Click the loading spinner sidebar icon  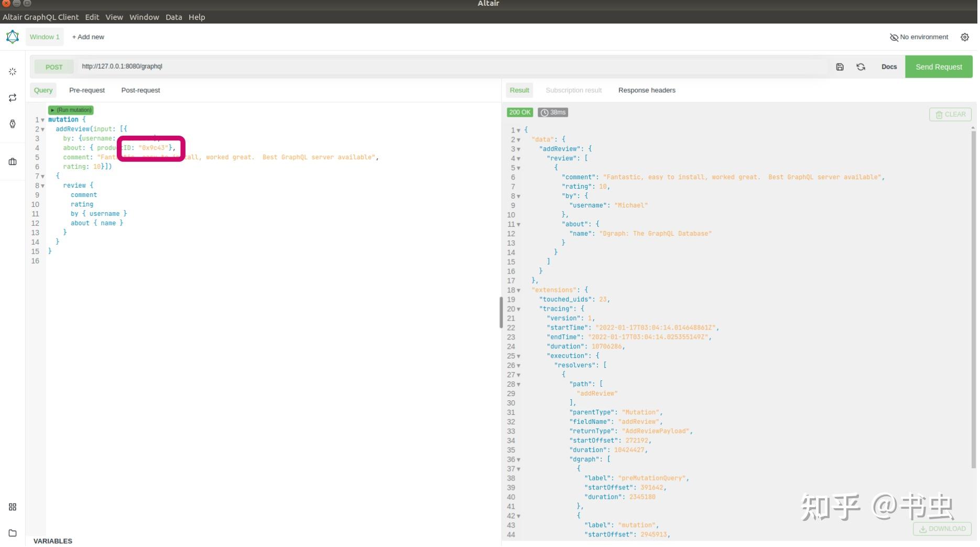[13, 71]
